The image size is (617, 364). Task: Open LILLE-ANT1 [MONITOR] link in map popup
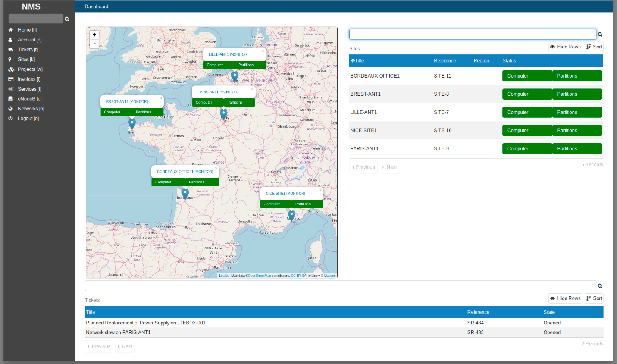[229, 54]
